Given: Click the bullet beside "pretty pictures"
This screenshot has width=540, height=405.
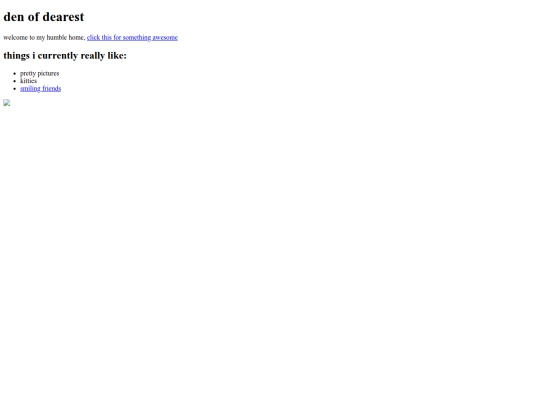Looking at the screenshot, I should [x=14, y=74].
